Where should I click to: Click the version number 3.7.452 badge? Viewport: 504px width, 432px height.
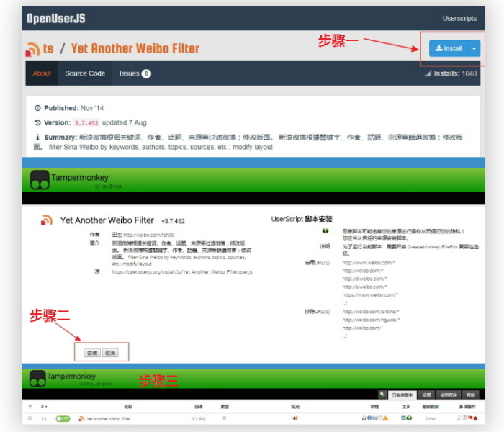(x=86, y=123)
